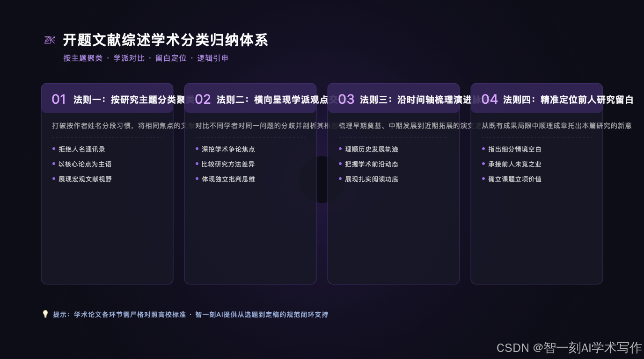Click heading 法则四：精准定位前人研究留白
This screenshot has width=644, height=359.
[x=568, y=100]
